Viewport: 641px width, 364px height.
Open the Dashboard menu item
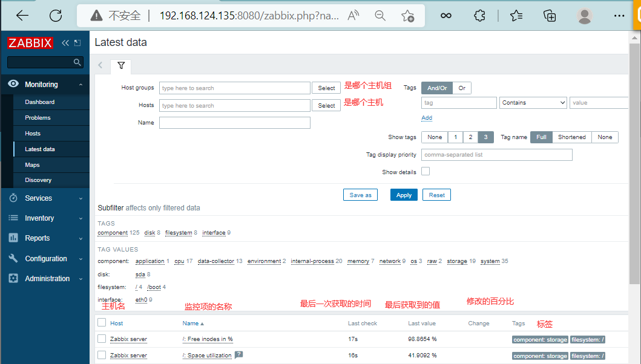tap(39, 102)
